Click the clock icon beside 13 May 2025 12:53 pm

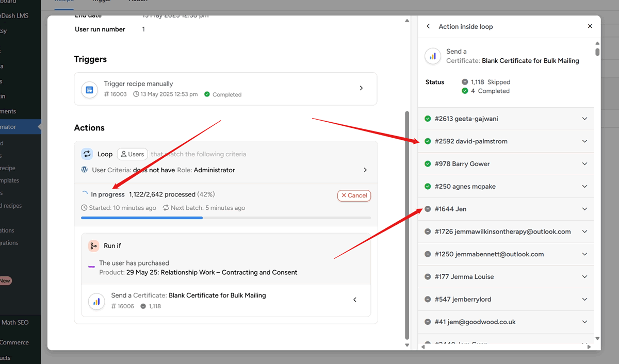pyautogui.click(x=136, y=94)
